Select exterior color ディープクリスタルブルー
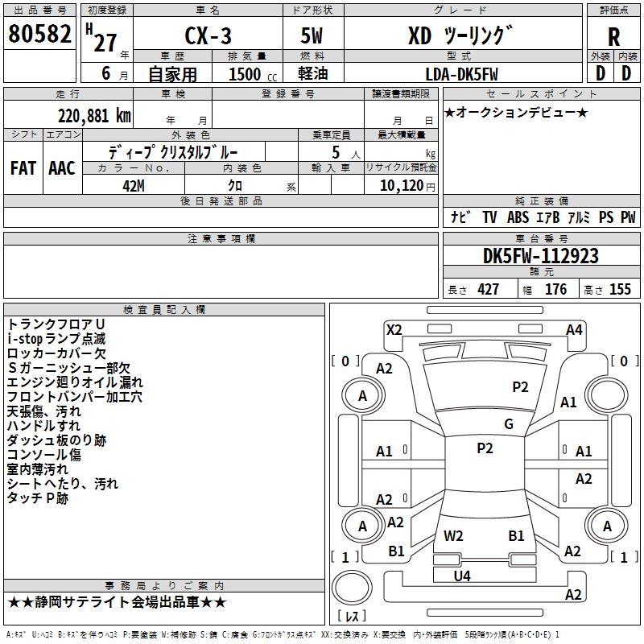 [173, 152]
